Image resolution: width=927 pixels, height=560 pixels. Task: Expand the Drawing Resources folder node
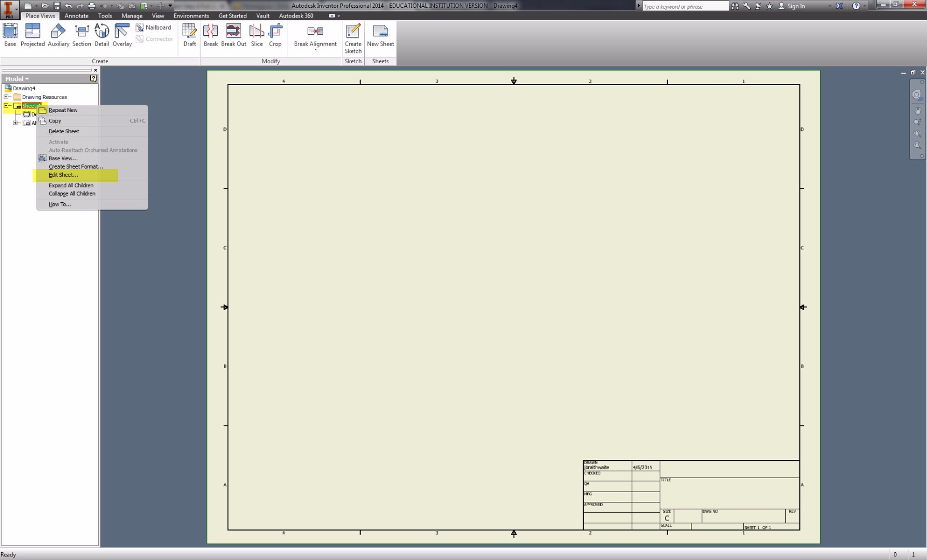pyautogui.click(x=6, y=97)
